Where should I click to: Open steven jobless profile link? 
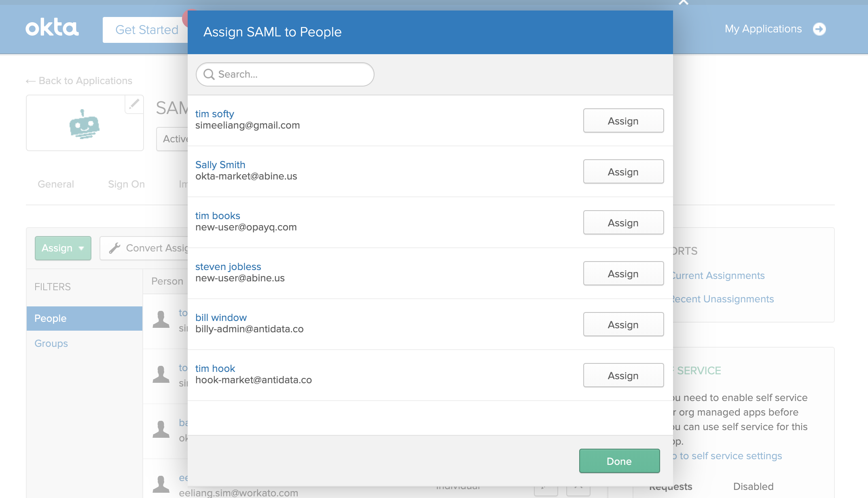coord(228,267)
